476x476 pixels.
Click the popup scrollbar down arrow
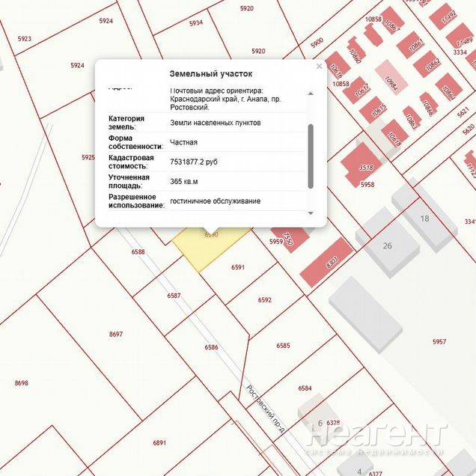pyautogui.click(x=311, y=213)
